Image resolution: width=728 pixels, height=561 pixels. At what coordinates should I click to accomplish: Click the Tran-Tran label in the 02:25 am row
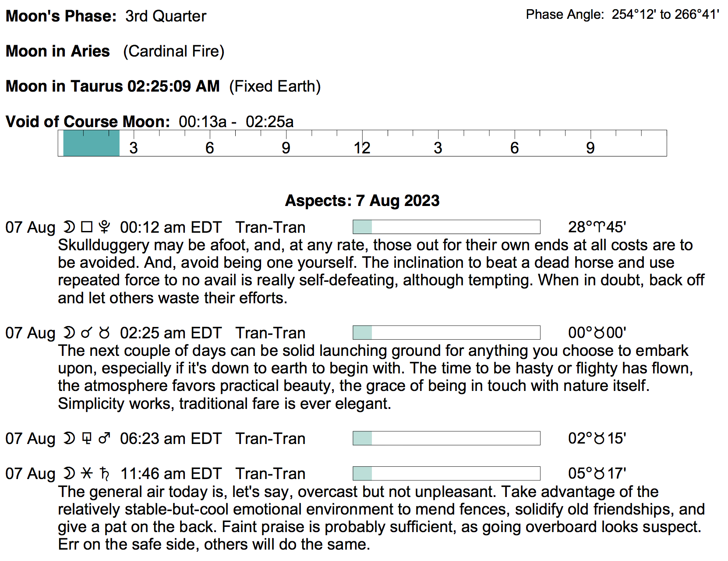[x=270, y=333]
